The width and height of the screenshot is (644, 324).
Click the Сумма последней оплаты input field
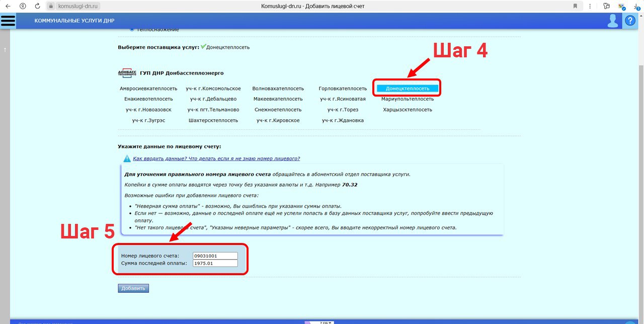(x=215, y=263)
